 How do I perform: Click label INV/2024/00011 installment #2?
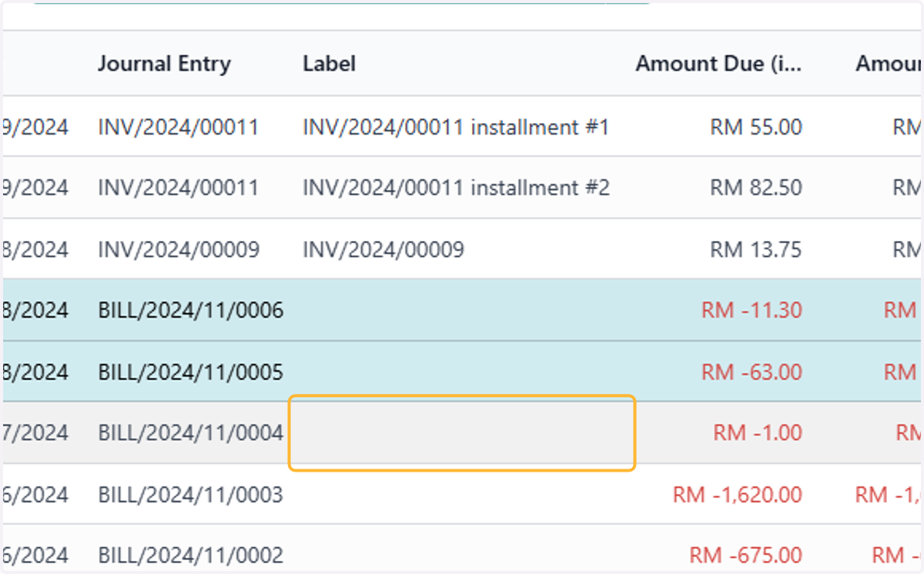[456, 188]
